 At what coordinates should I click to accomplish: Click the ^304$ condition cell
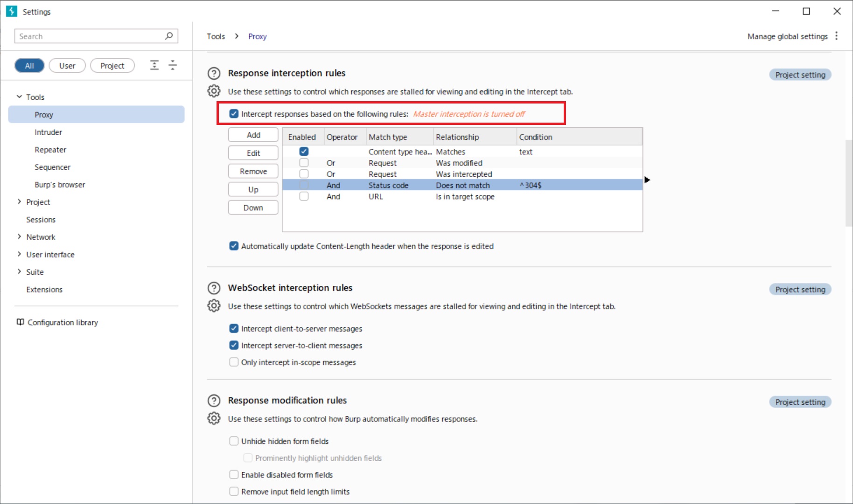tap(580, 185)
